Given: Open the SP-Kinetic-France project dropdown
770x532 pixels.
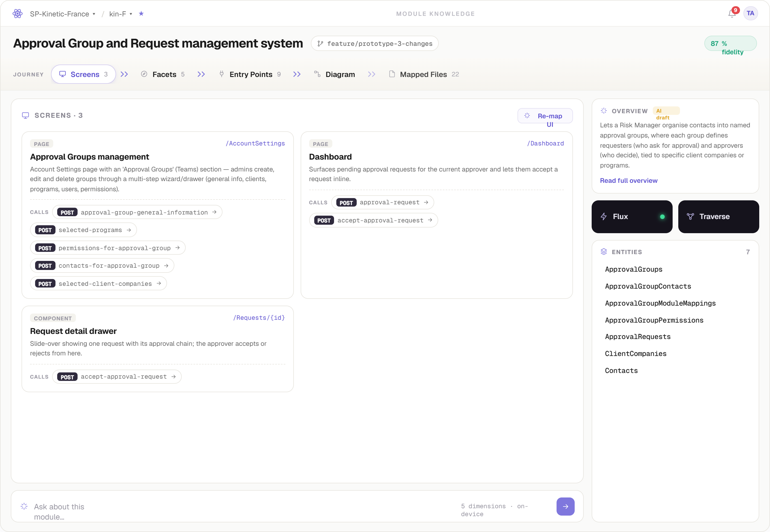Looking at the screenshot, I should click(63, 14).
